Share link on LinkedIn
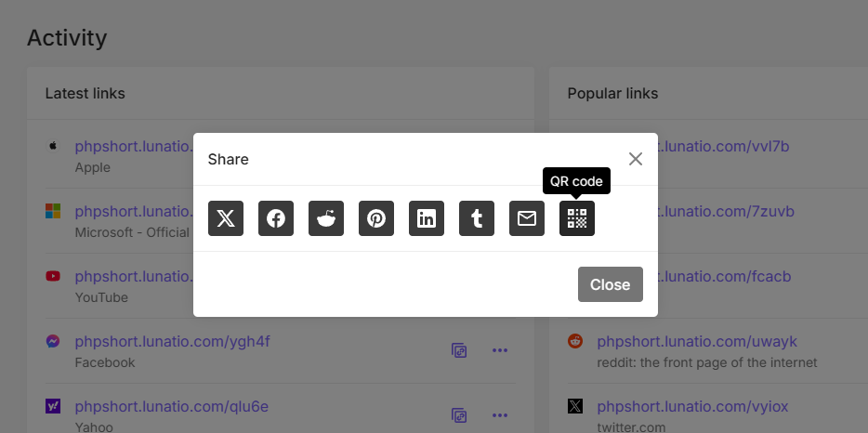The width and height of the screenshot is (868, 433). click(427, 218)
